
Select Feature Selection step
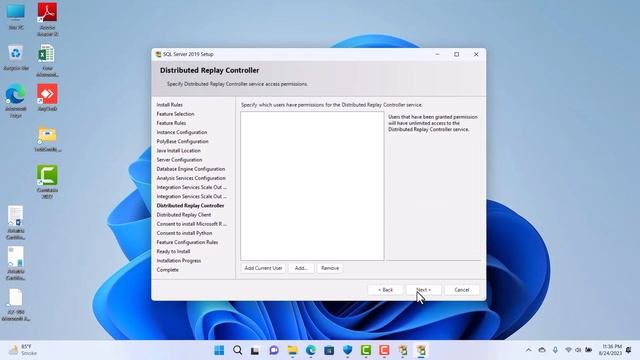click(176, 114)
